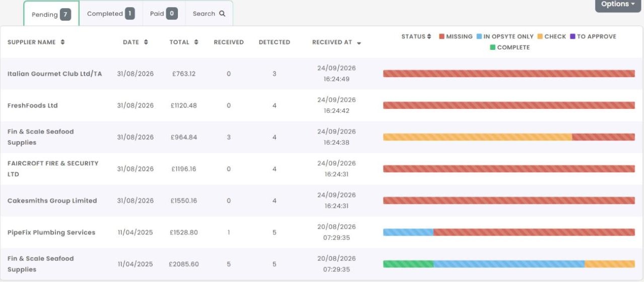Click FAIRCROFT FIRE status bar
Image resolution: width=644 pixels, height=282 pixels.
click(x=509, y=169)
